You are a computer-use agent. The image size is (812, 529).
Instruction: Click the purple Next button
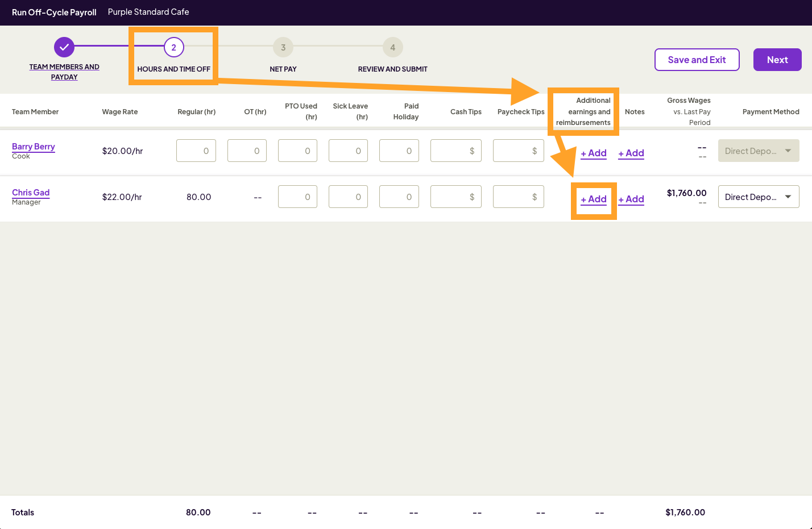click(x=777, y=60)
